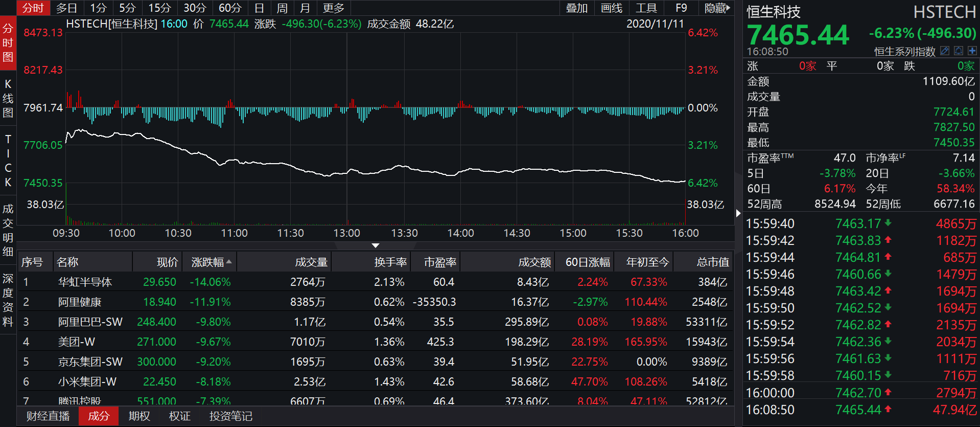Select the 60分 period tab
This screenshot has height=427, width=980.
[x=230, y=8]
